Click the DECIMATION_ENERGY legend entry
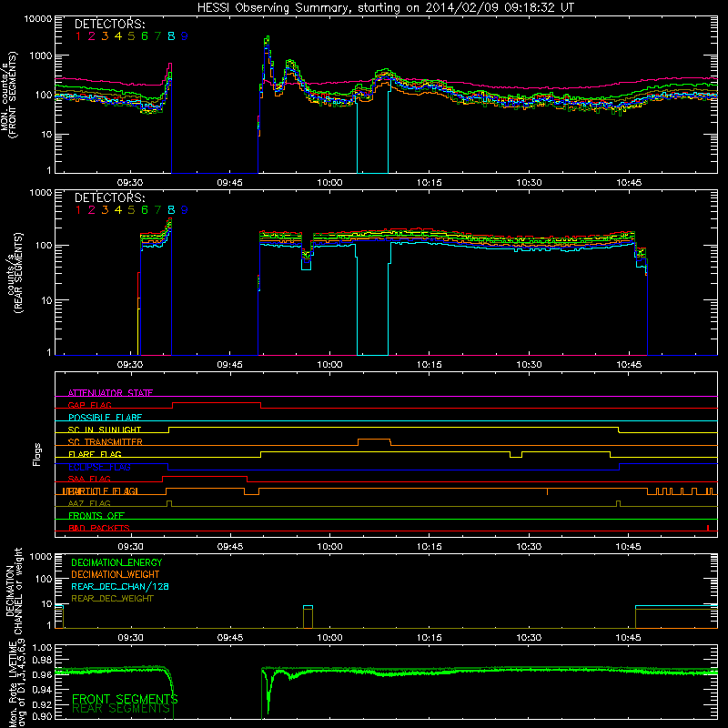The image size is (728, 728). (x=116, y=562)
